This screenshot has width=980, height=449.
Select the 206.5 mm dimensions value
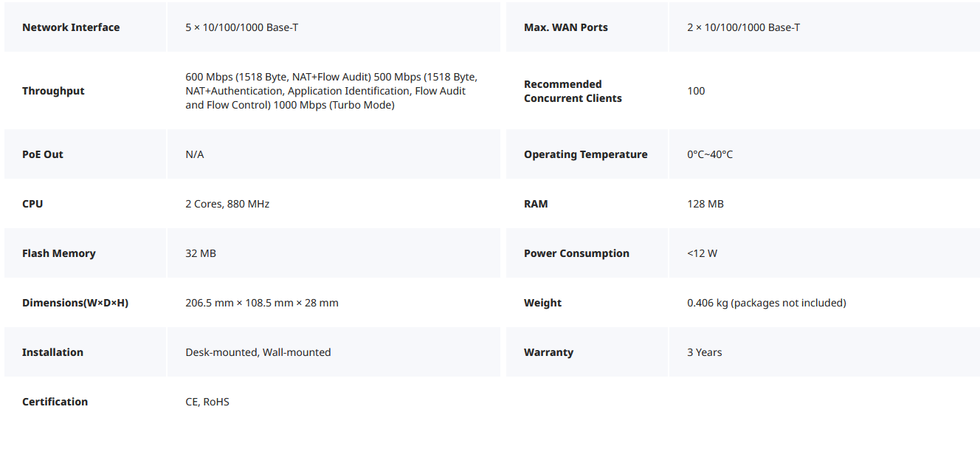coord(262,303)
